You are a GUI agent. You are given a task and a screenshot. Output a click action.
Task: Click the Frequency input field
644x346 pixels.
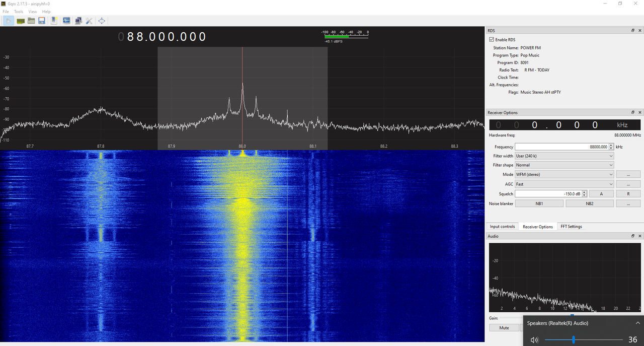coord(561,147)
